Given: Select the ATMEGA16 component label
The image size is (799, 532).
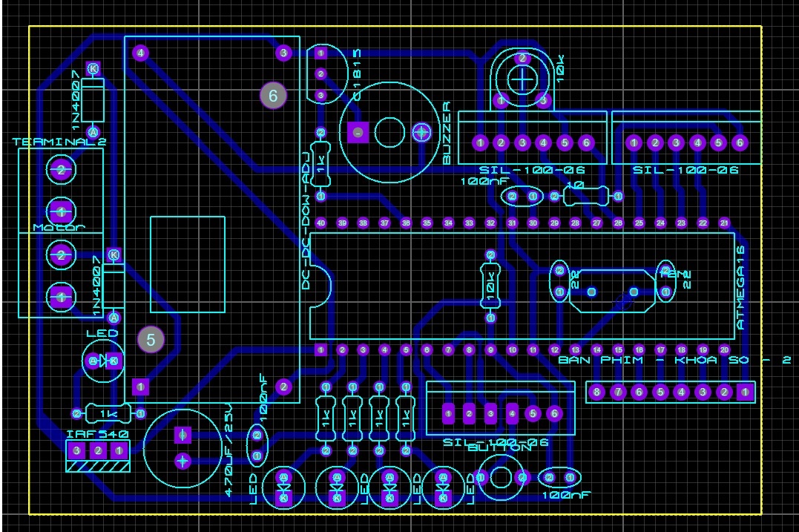Looking at the screenshot, I should (x=740, y=289).
